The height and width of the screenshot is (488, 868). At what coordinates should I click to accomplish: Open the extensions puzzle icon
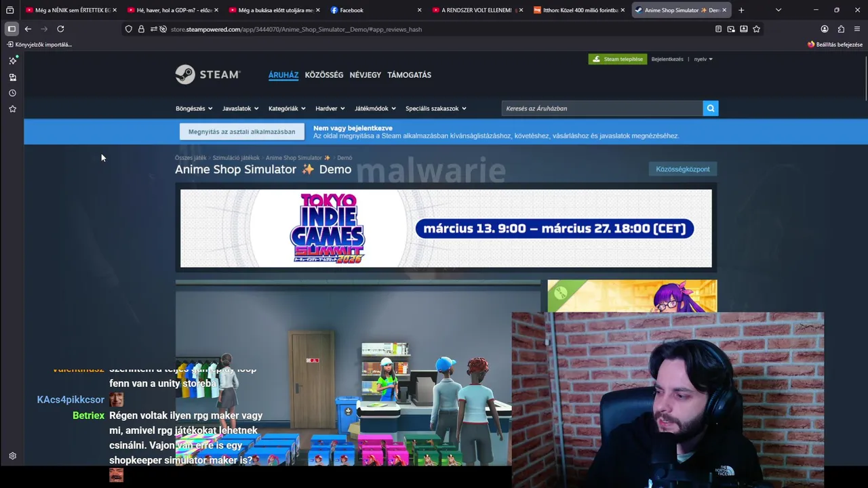(841, 29)
